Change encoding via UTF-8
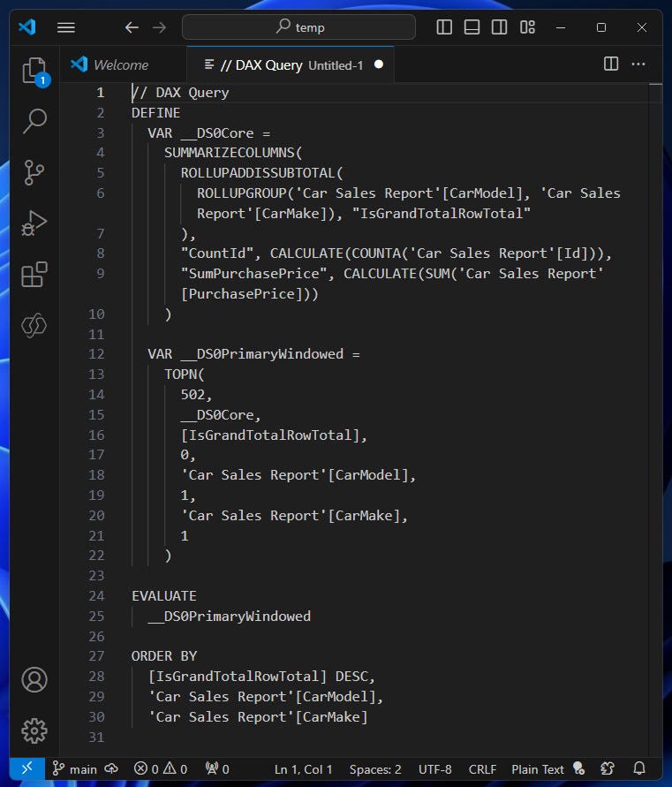This screenshot has width=672, height=787. (x=435, y=769)
